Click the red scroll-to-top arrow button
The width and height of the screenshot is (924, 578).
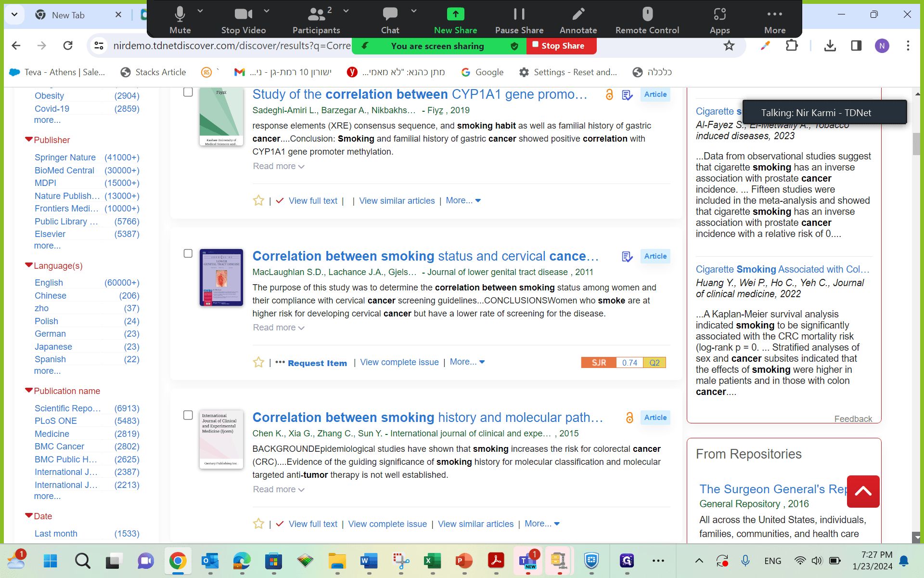863,491
